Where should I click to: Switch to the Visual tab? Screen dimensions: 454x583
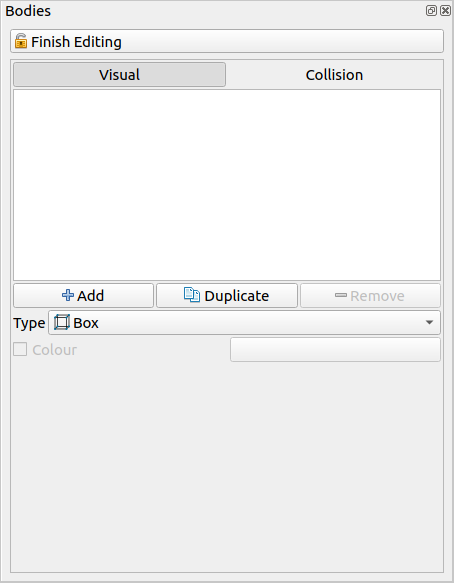click(119, 75)
